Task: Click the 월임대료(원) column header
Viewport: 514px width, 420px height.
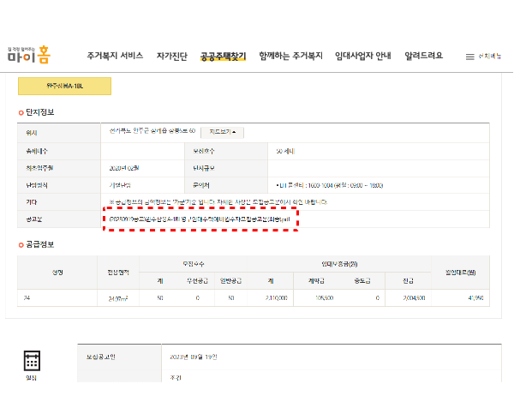Action: tap(460, 273)
